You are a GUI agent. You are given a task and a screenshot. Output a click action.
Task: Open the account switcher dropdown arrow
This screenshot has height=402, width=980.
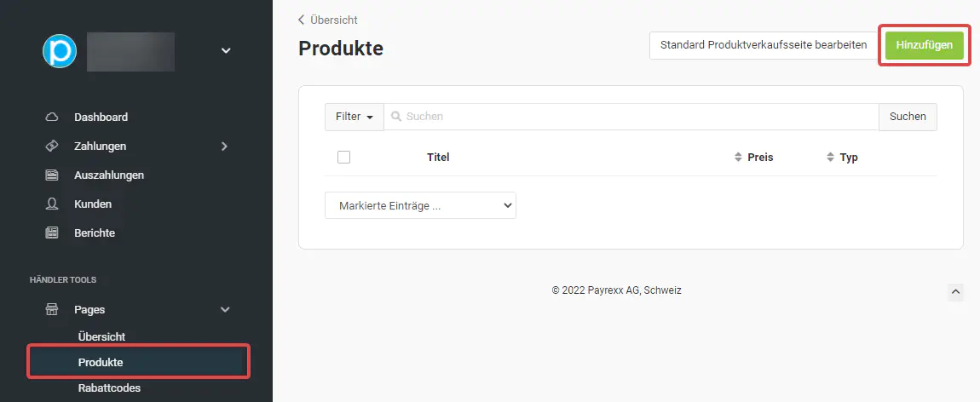pos(226,51)
